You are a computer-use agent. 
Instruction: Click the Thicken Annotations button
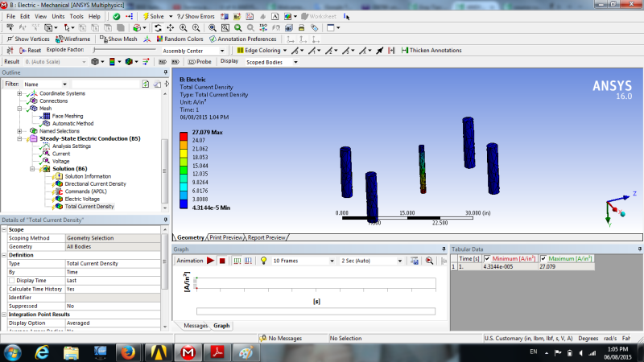click(x=431, y=50)
